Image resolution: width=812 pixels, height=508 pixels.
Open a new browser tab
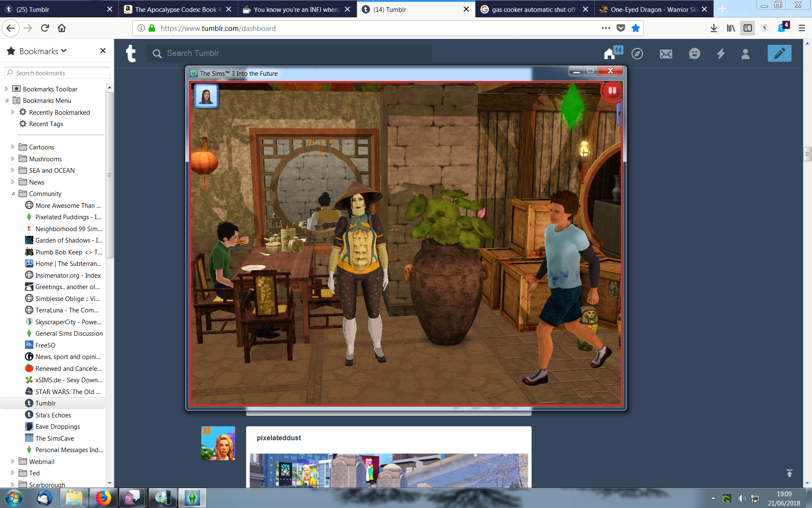pos(722,9)
